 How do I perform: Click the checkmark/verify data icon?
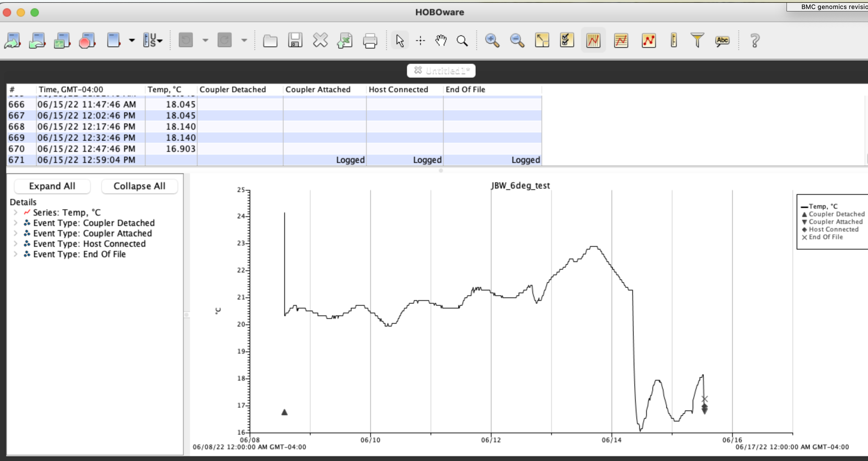pyautogui.click(x=565, y=40)
